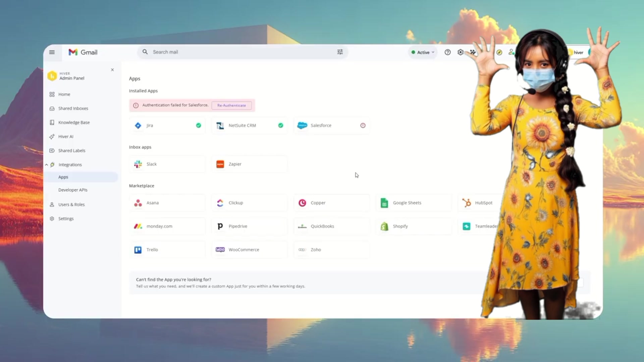The height and width of the screenshot is (362, 644).
Task: Click the "Installed Apps" heading
Action: pyautogui.click(x=143, y=91)
